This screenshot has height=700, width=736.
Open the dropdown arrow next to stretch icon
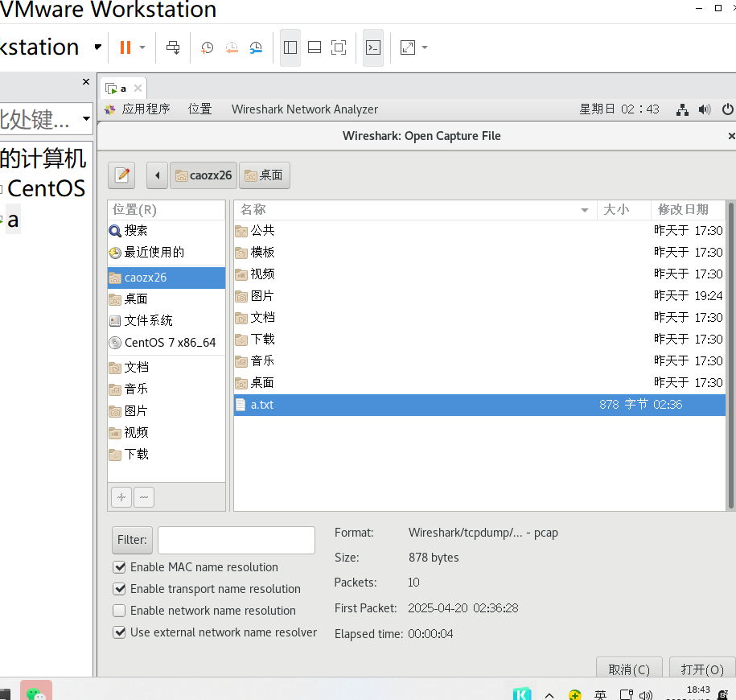pos(425,47)
